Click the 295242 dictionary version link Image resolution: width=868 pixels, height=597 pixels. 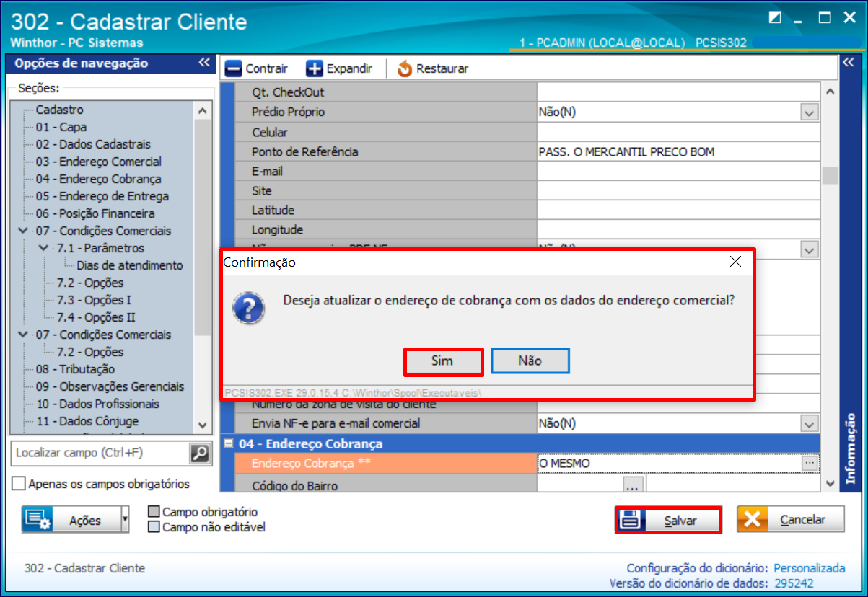(x=794, y=583)
